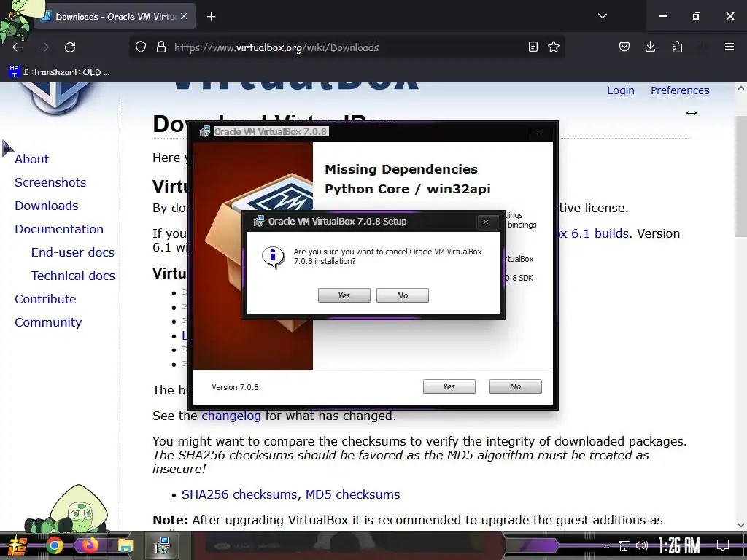Open Firefox from the taskbar
Image resolution: width=747 pixels, height=560 pixels.
tap(90, 545)
